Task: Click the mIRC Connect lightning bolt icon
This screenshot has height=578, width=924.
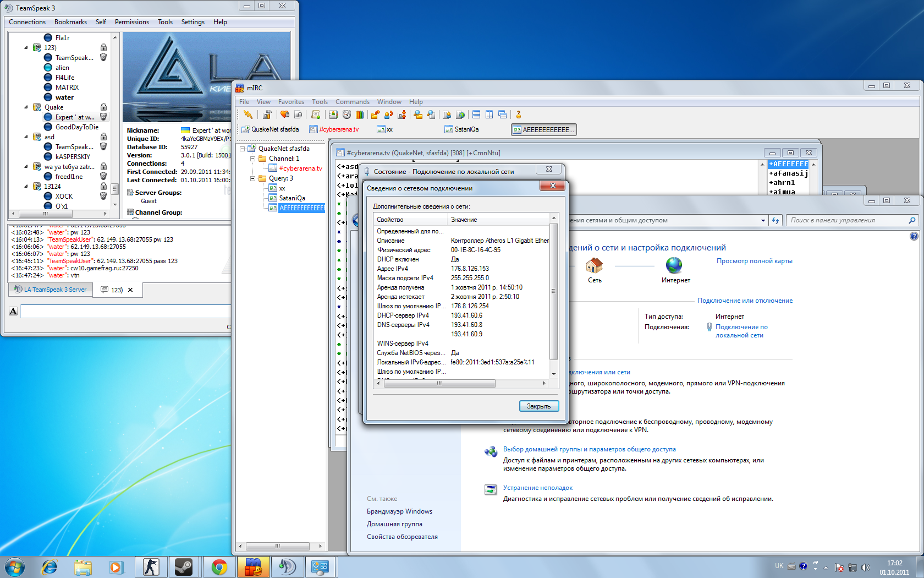Action: point(248,114)
